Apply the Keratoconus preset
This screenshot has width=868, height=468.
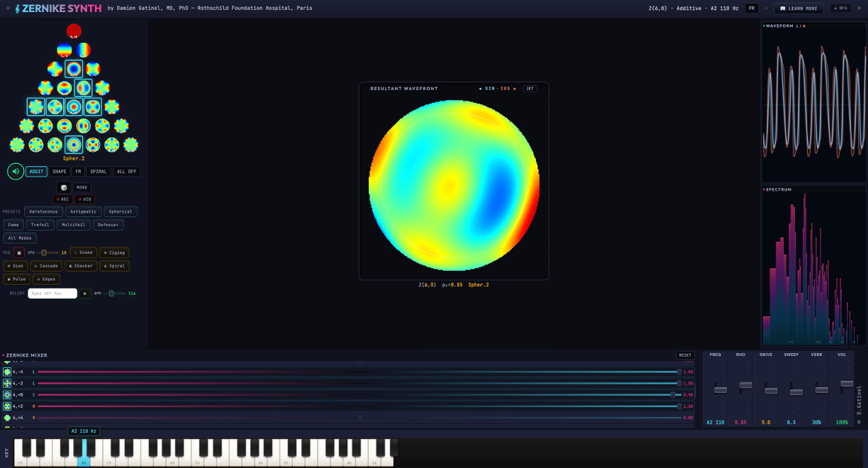(x=43, y=211)
